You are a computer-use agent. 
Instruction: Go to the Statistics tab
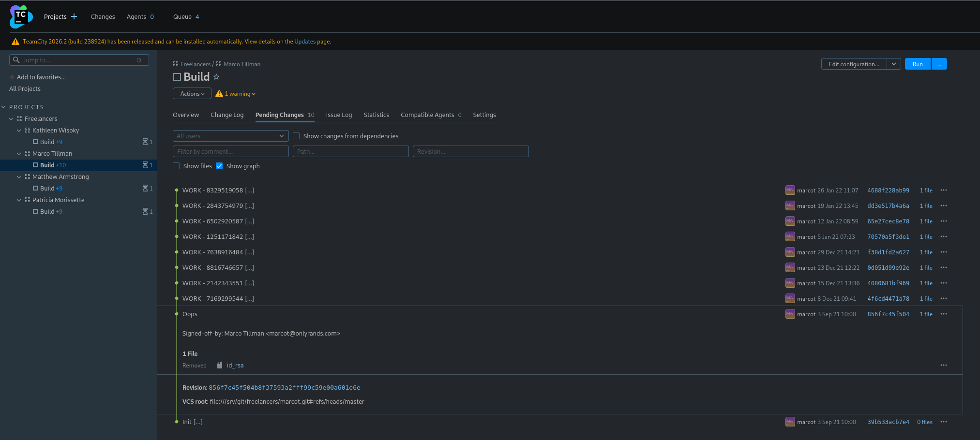pos(377,115)
